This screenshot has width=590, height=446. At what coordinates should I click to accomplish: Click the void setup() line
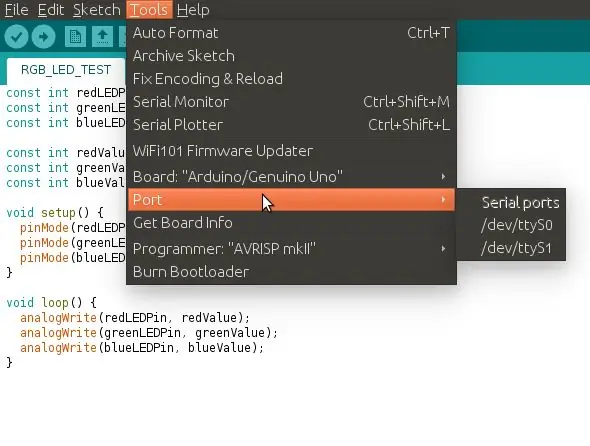[x=55, y=213]
